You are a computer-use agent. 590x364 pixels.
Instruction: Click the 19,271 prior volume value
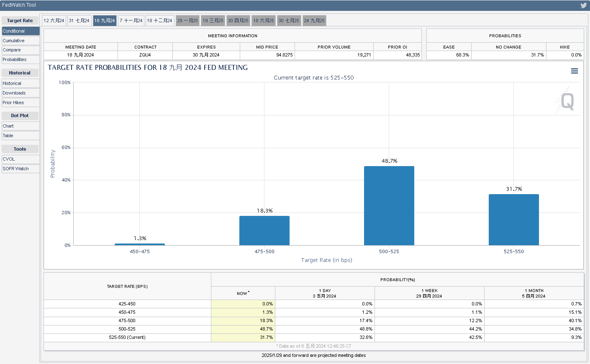pyautogui.click(x=364, y=55)
